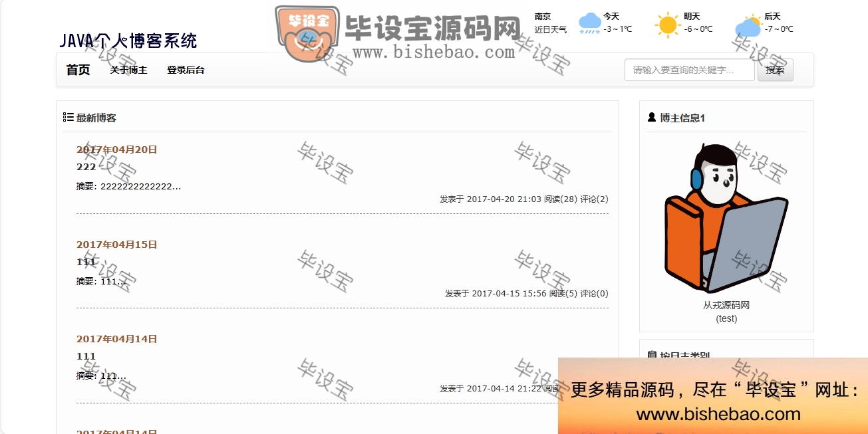Click the temperature -7 ~ 0℃
The width and height of the screenshot is (868, 434).
pos(779,29)
